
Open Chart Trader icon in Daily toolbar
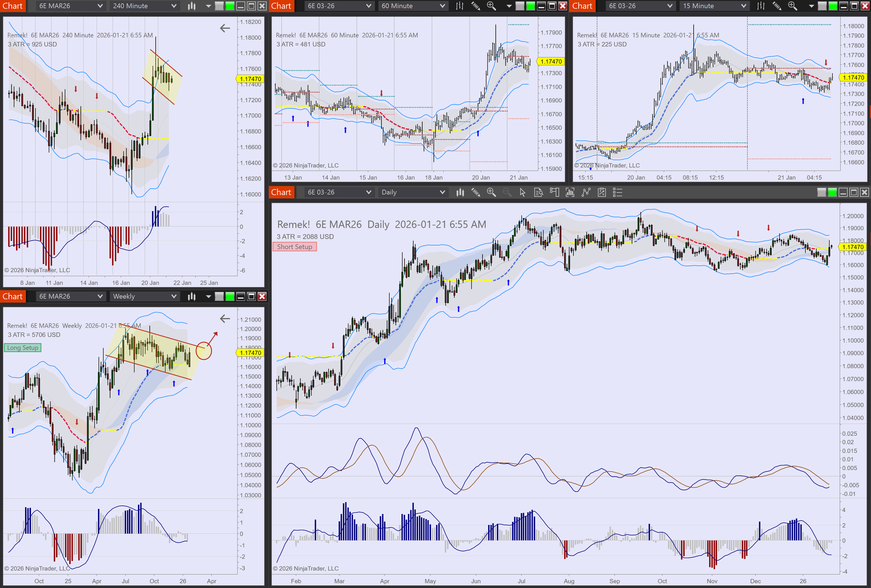point(554,192)
